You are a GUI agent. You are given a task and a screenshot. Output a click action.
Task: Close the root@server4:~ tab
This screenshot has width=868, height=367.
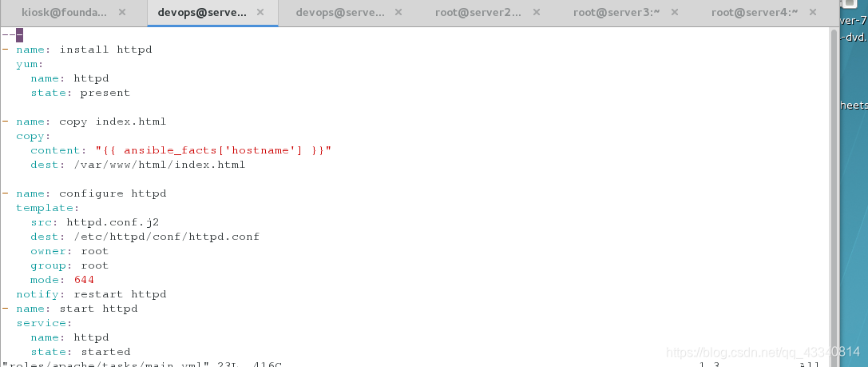pyautogui.click(x=813, y=12)
